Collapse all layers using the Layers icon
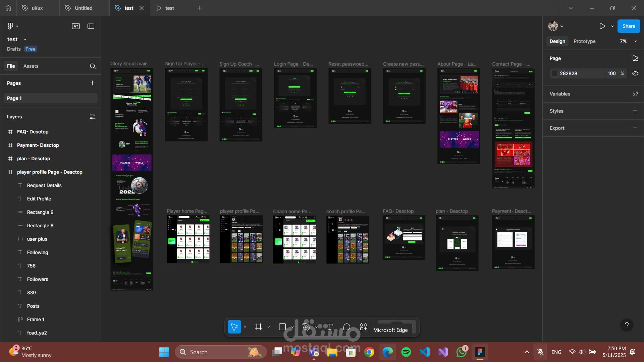 tap(93, 117)
